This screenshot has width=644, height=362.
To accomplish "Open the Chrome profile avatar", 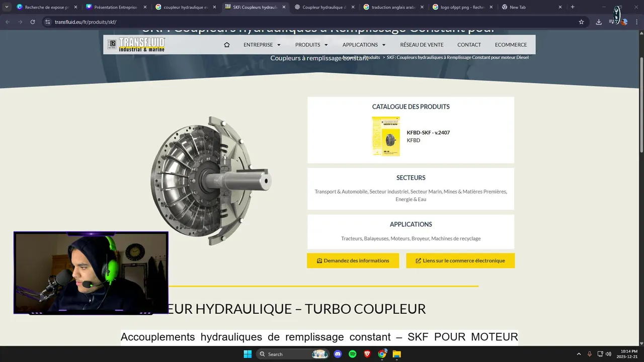I will (624, 22).
